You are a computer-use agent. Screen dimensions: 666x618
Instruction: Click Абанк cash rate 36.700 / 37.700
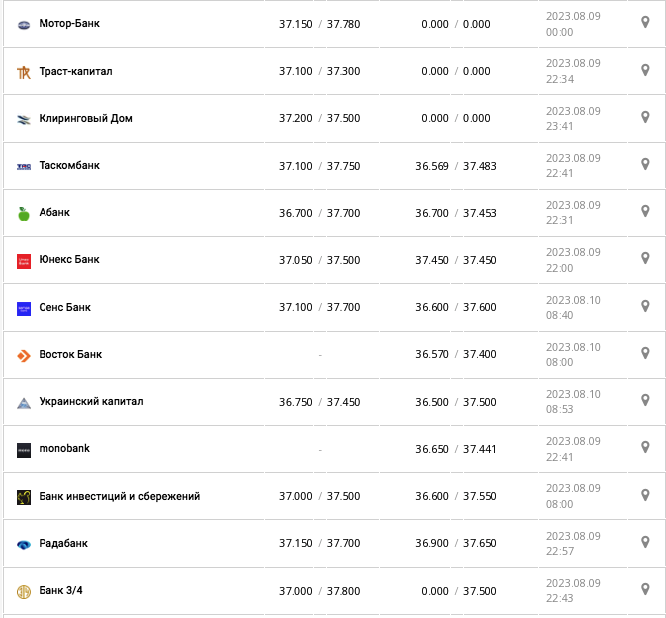pyautogui.click(x=319, y=213)
